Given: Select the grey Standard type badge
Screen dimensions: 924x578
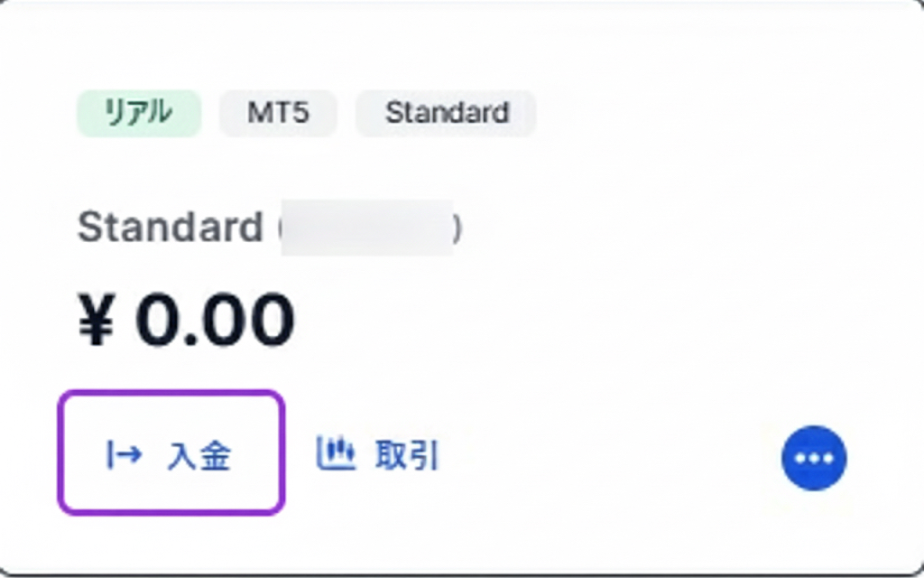Looking at the screenshot, I should coord(447,113).
